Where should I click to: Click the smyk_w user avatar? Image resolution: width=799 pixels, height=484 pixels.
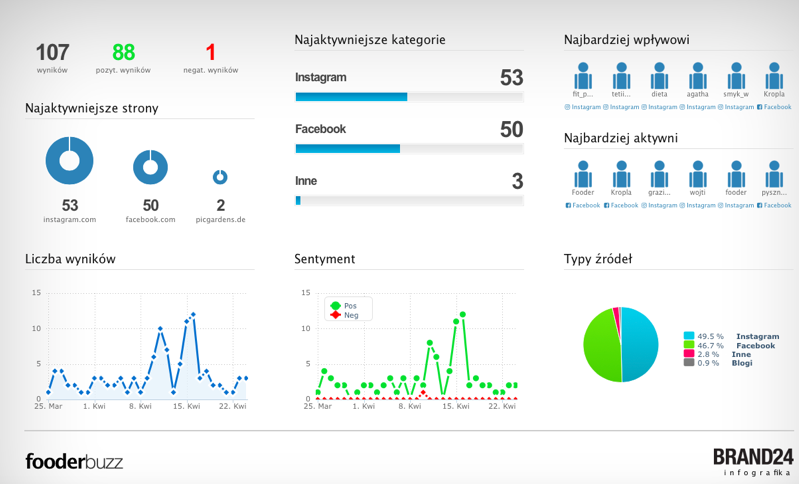pos(736,76)
